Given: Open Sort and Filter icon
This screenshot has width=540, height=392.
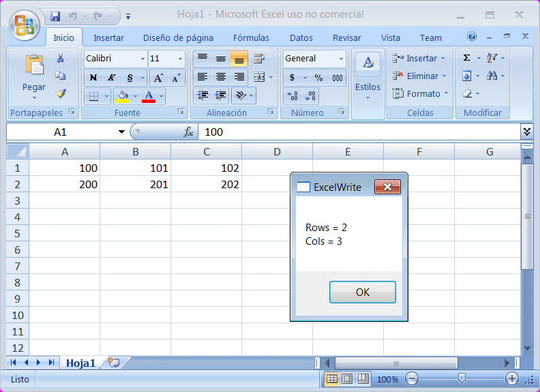Looking at the screenshot, I should pyautogui.click(x=492, y=58).
